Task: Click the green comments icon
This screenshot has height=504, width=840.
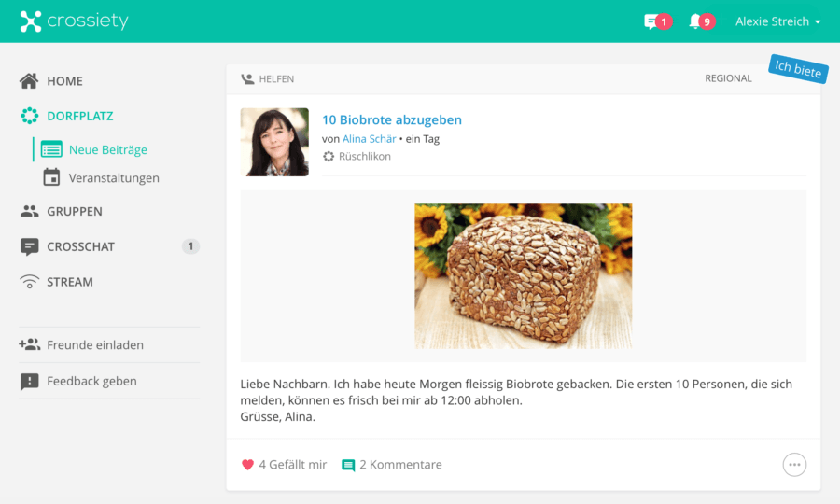Action: coord(348,465)
